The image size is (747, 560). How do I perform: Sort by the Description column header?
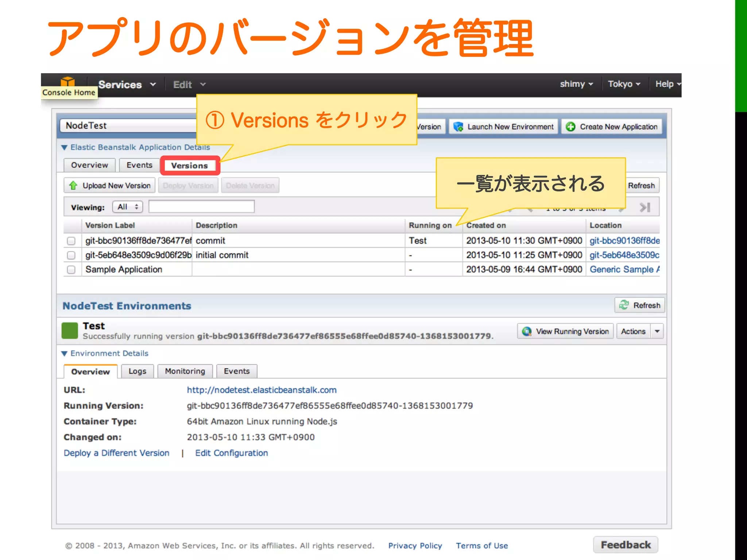298,225
